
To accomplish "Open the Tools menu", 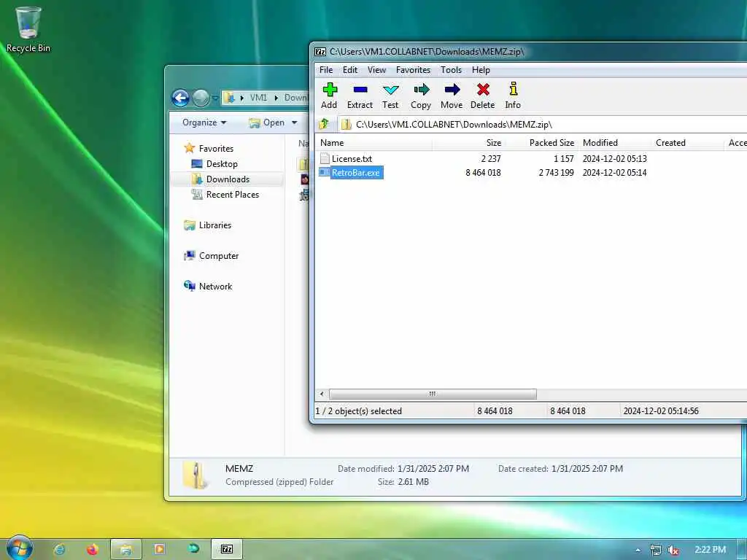I will pos(451,70).
